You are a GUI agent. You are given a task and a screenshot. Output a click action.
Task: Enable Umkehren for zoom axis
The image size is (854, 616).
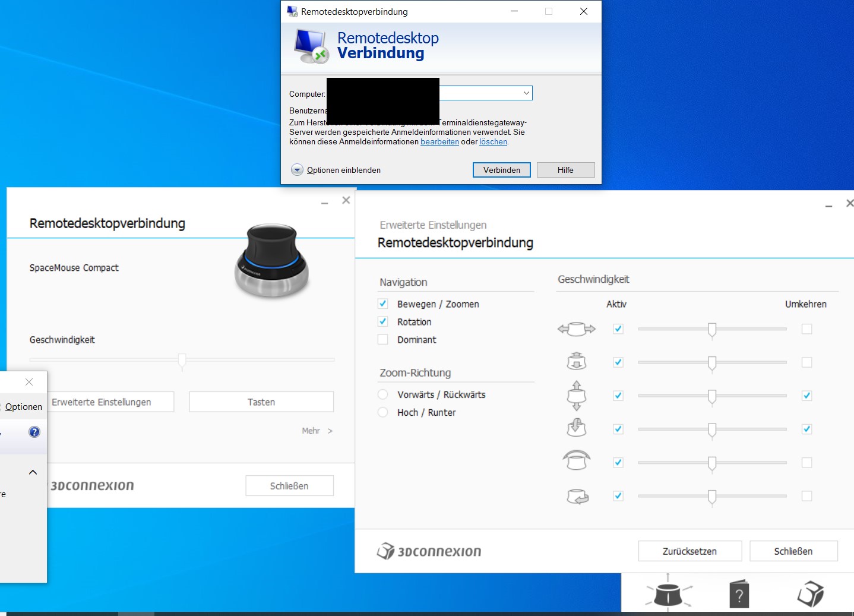coord(806,362)
